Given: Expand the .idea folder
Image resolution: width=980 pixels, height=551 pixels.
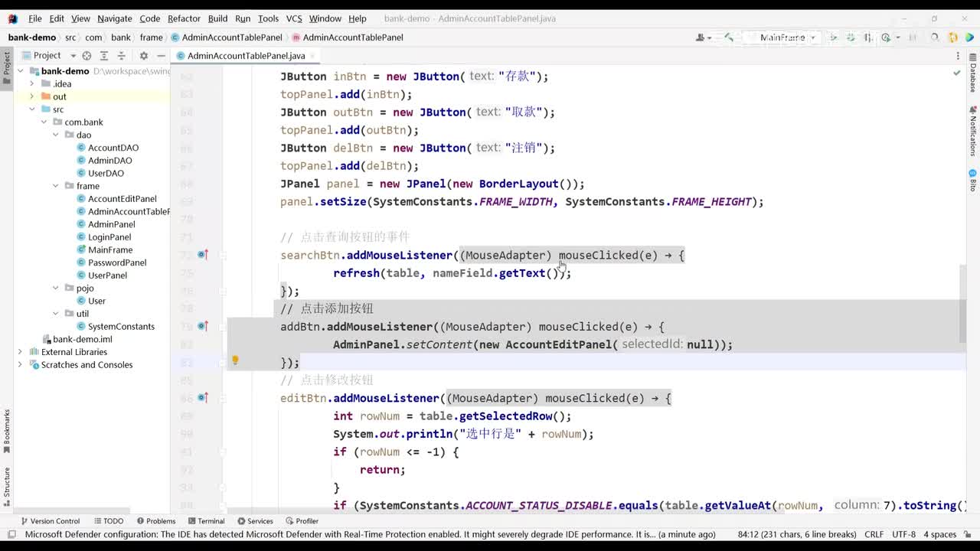Looking at the screenshot, I should tap(32, 83).
